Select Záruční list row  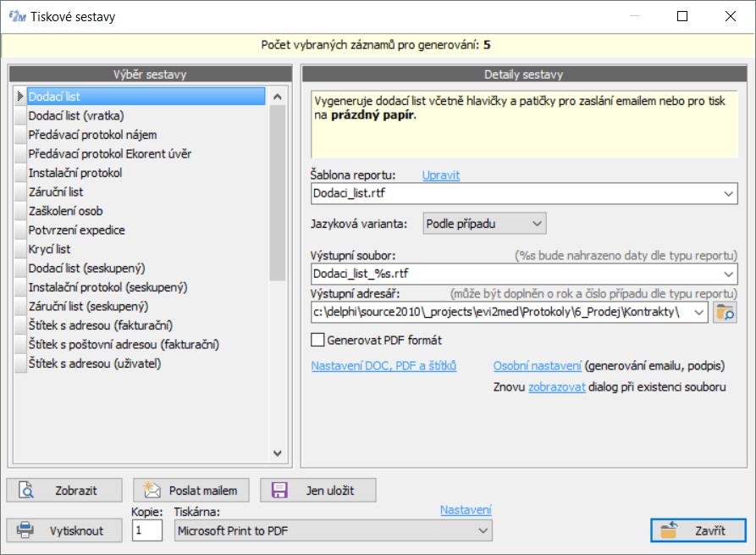[146, 192]
